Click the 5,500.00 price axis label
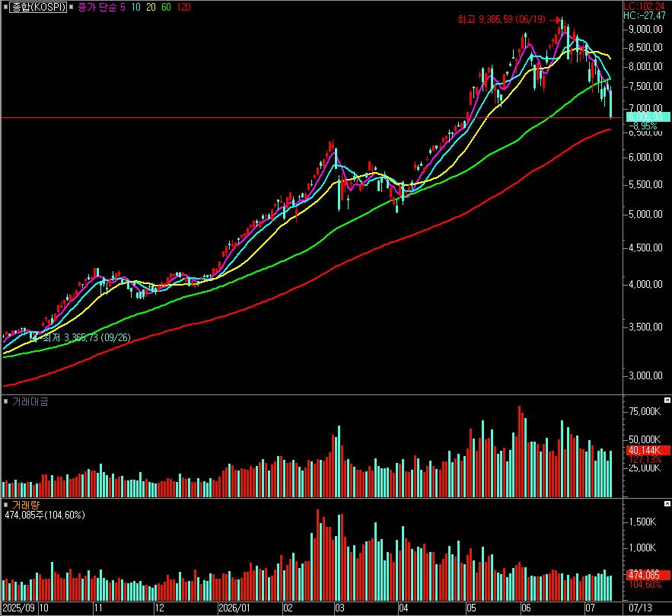Viewport: 672px width, 616px height. [645, 184]
